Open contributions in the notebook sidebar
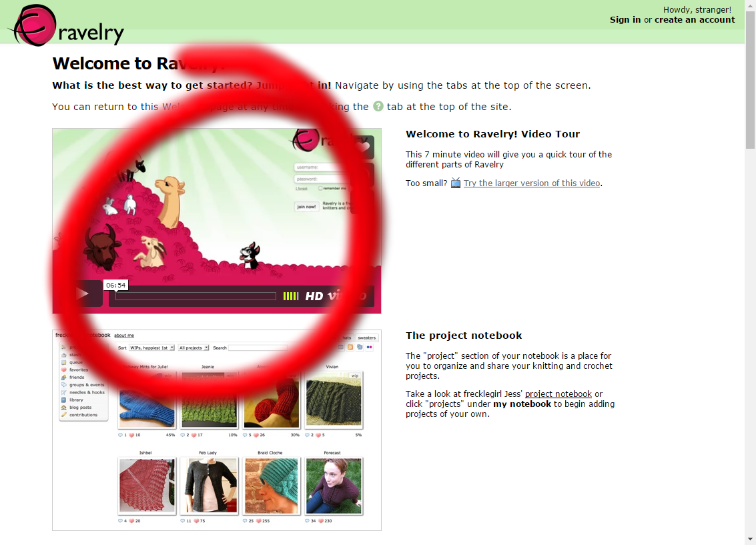Image resolution: width=756 pixels, height=545 pixels. 83,415
